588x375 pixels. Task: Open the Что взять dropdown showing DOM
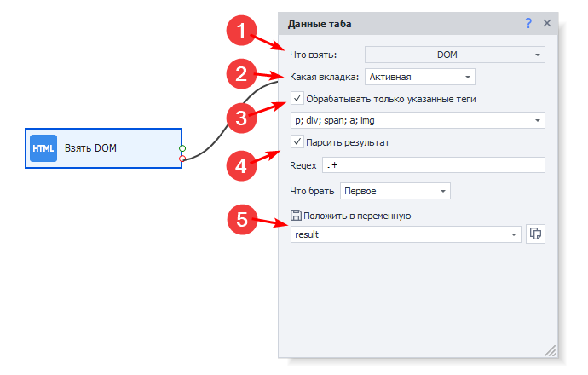coord(454,55)
